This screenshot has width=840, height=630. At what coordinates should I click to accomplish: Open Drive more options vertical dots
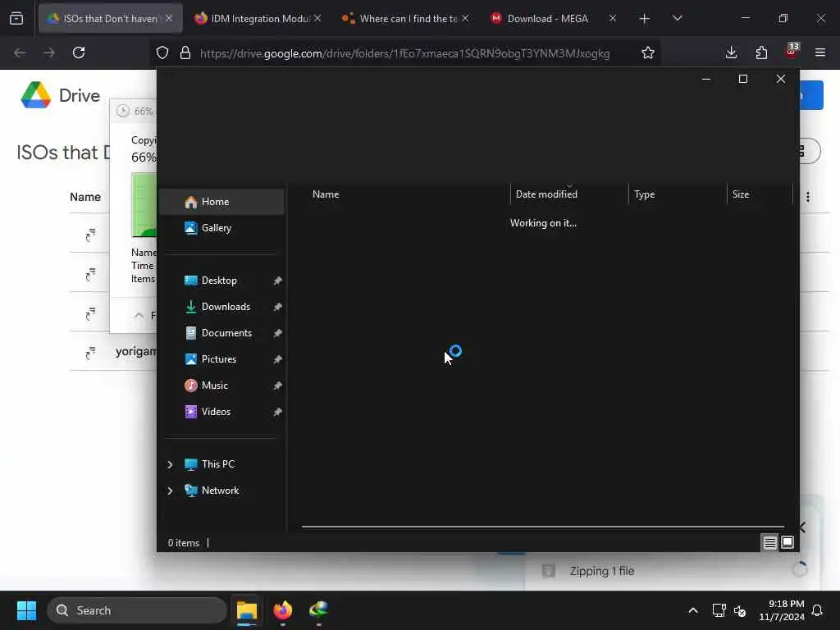tap(808, 197)
